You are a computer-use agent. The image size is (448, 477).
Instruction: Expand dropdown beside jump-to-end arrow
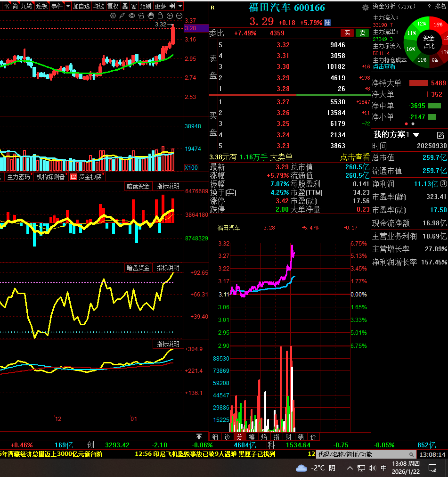tap(180, 6)
